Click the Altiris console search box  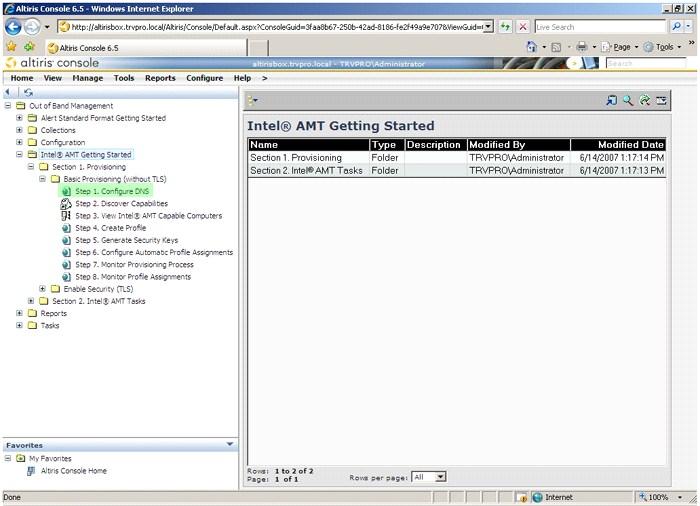tap(646, 63)
